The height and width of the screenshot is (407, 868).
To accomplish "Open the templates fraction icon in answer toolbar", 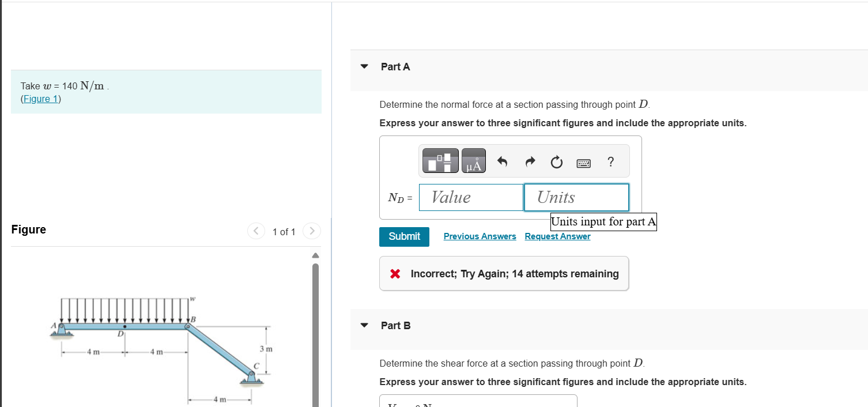I will coord(441,160).
